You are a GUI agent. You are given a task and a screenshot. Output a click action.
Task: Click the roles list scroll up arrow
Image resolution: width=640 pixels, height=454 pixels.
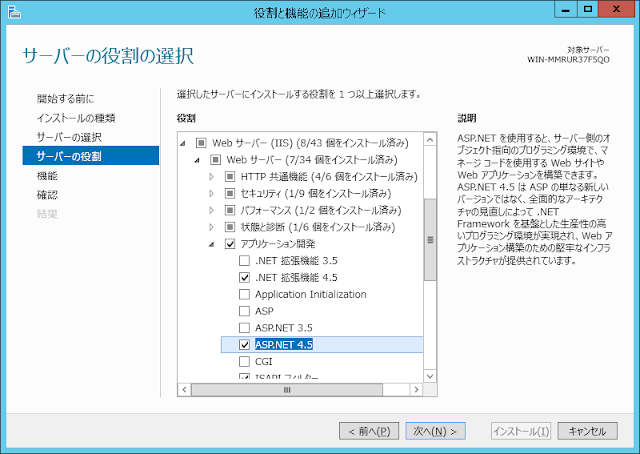[430, 140]
